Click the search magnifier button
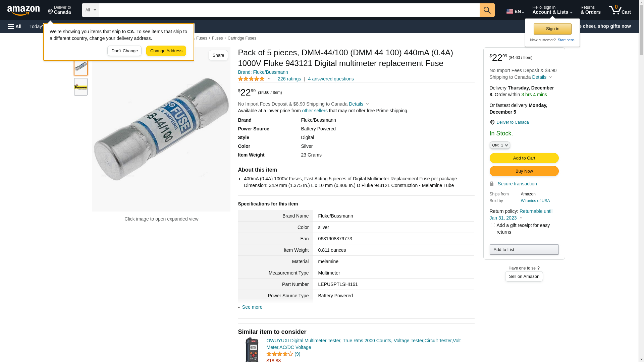644x362 pixels. coord(487,10)
